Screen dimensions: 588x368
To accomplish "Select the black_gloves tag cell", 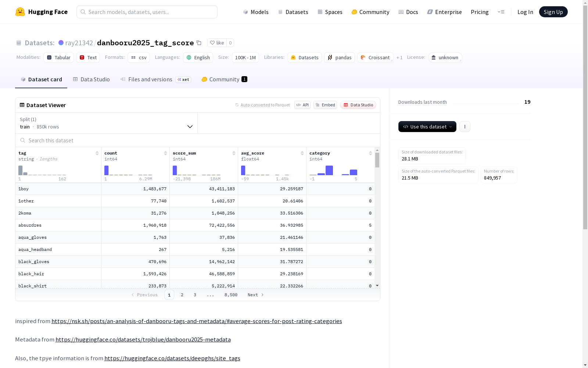I will click(x=58, y=262).
